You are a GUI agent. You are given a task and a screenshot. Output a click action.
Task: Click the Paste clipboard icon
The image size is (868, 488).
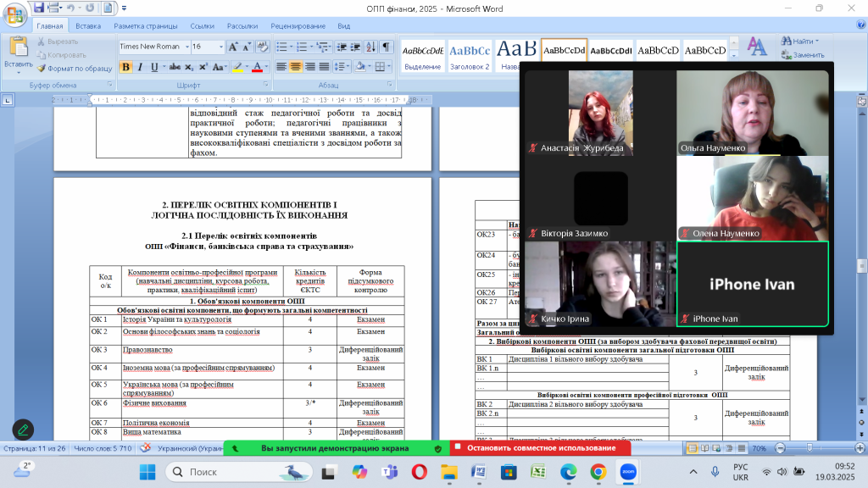[19, 47]
